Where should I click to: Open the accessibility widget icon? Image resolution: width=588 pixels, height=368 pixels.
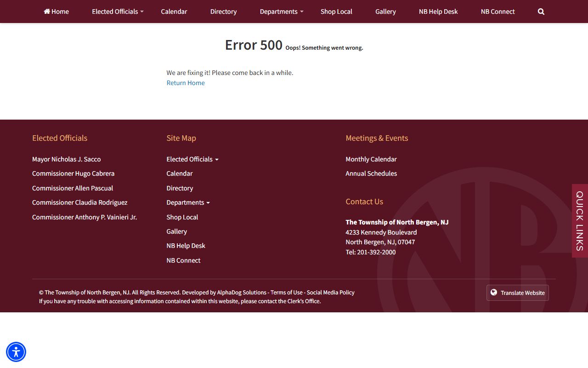click(16, 352)
